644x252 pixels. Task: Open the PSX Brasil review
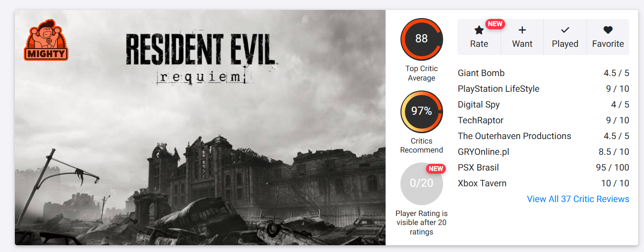pyautogui.click(x=478, y=167)
